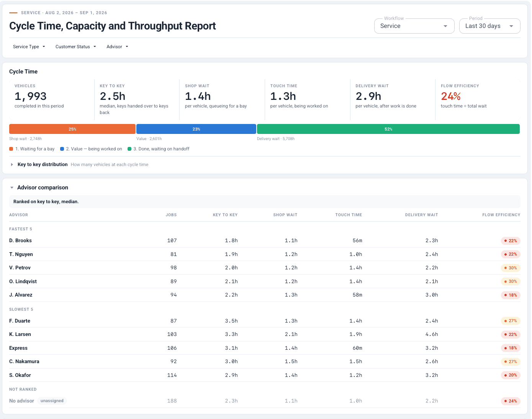The width and height of the screenshot is (532, 419).
Task: Sort by the Key to Key column header
Action: 225,215
